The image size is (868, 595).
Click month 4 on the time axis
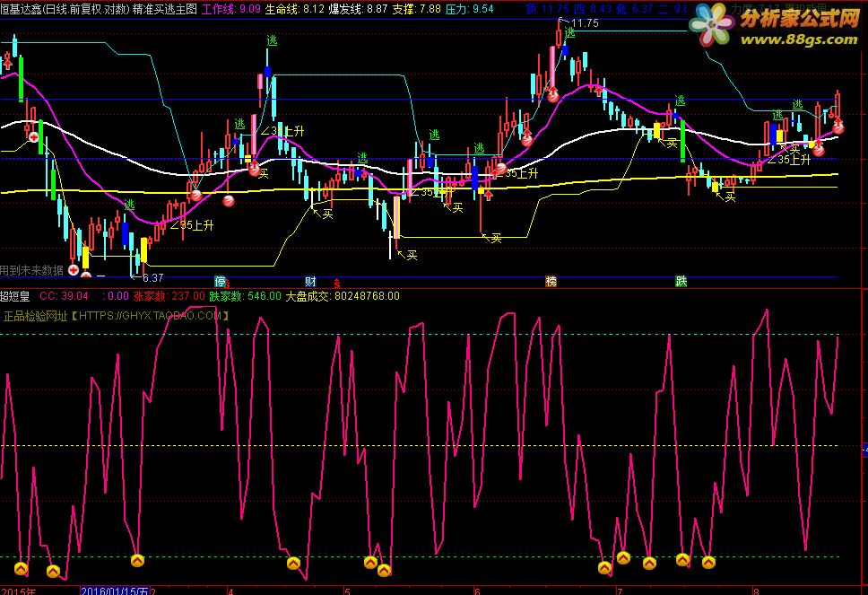230,591
